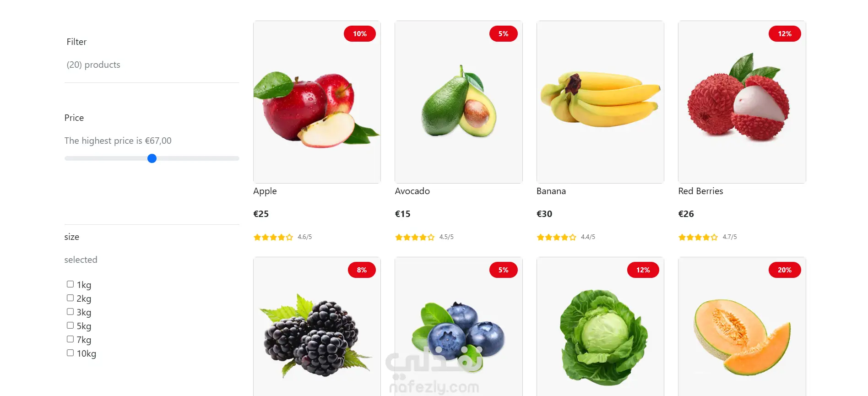Click the price range slider handle
Screen dimensions: 868x396
[x=152, y=158]
